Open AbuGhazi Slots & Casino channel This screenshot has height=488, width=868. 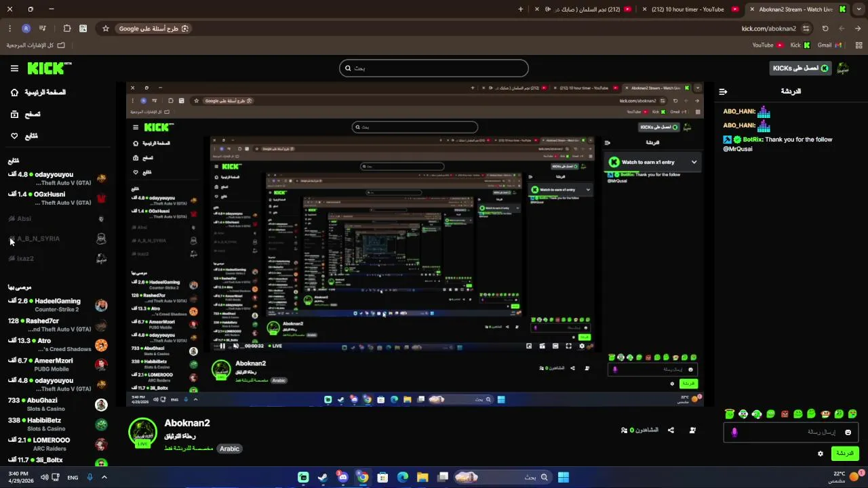click(x=58, y=405)
